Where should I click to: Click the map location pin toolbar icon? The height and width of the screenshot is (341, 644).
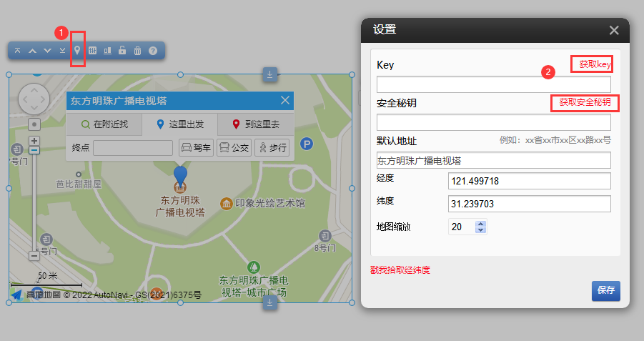[77, 51]
